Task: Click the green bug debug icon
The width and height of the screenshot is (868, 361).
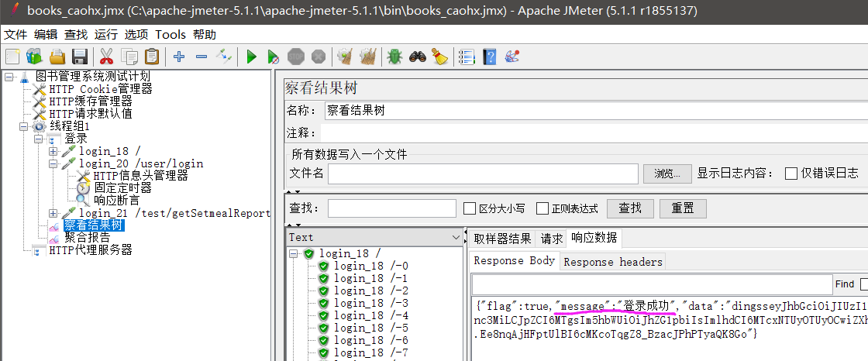Action: (394, 57)
